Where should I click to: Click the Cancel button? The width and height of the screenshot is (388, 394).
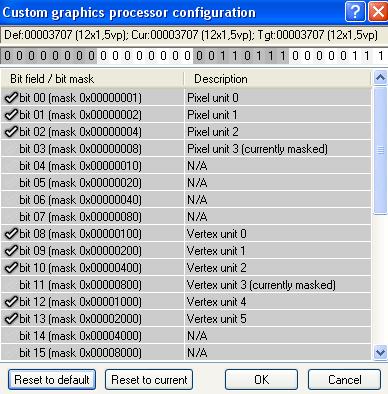coord(344,379)
